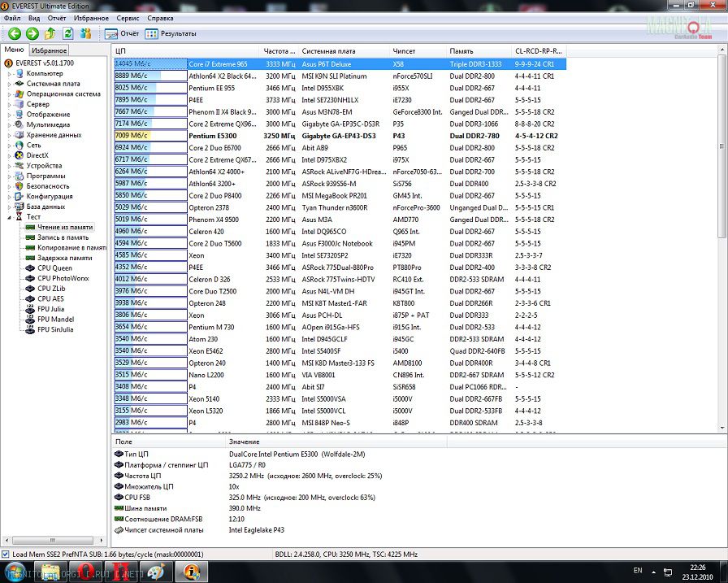Sort results by the ЦП column header
The height and width of the screenshot is (583, 728).
tap(185, 50)
